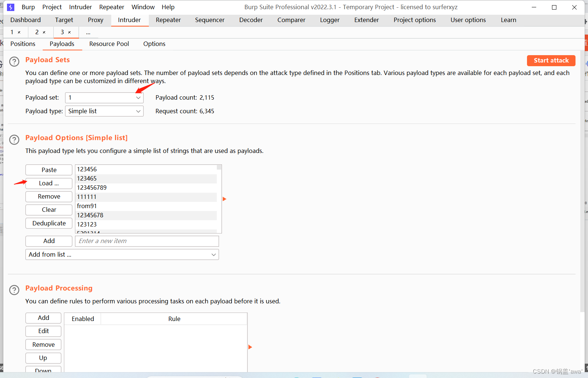Viewport: 588px width, 378px height.
Task: Click the Start attack button
Action: pos(551,60)
